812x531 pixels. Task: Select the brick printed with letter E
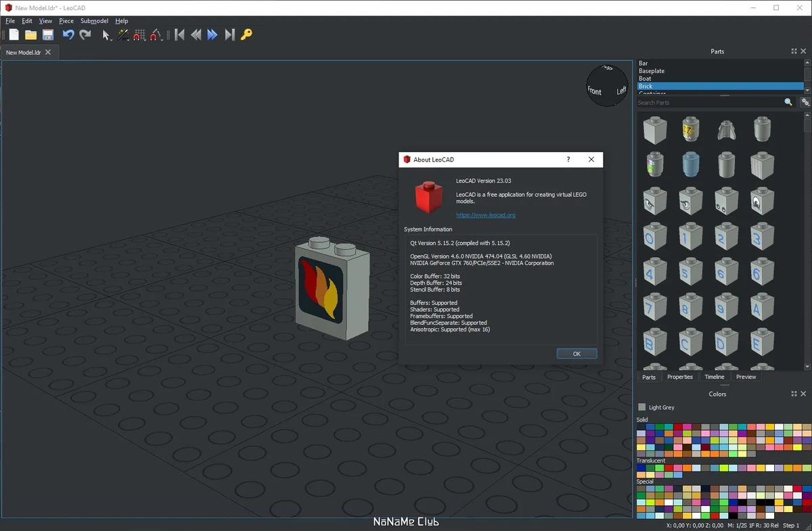[x=762, y=343]
